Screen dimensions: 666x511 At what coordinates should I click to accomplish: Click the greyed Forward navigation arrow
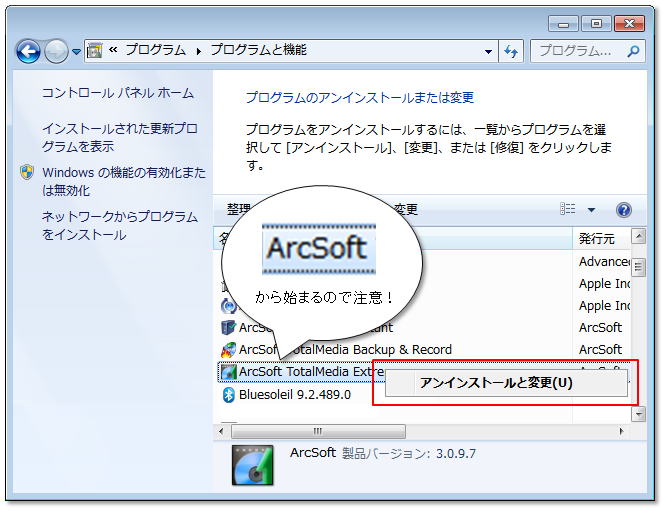click(x=56, y=51)
